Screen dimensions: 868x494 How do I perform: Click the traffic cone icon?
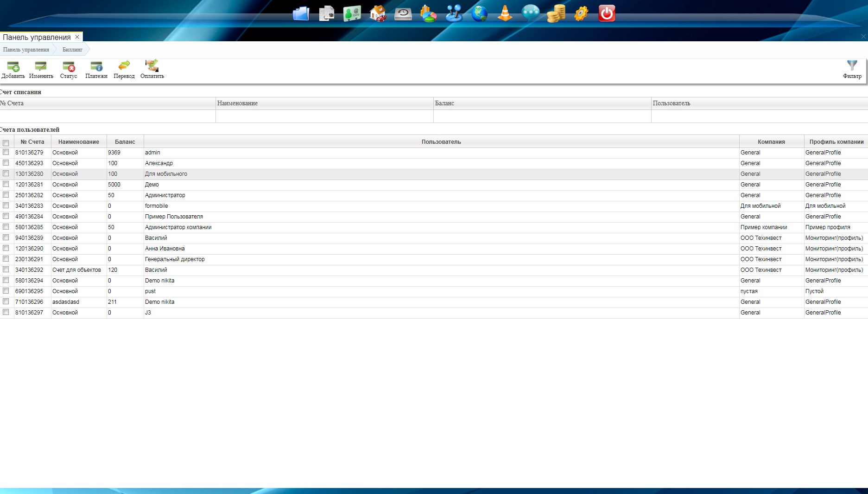(x=505, y=13)
